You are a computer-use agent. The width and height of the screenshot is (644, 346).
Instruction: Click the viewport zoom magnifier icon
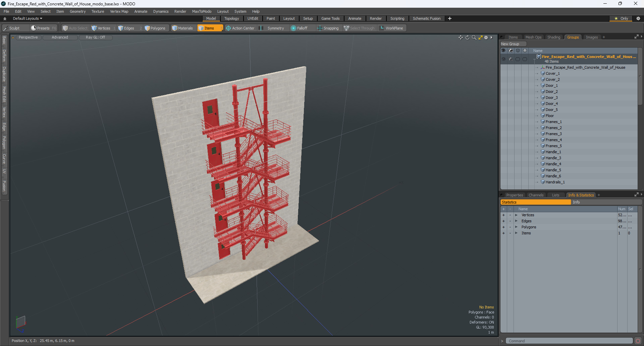(x=474, y=38)
